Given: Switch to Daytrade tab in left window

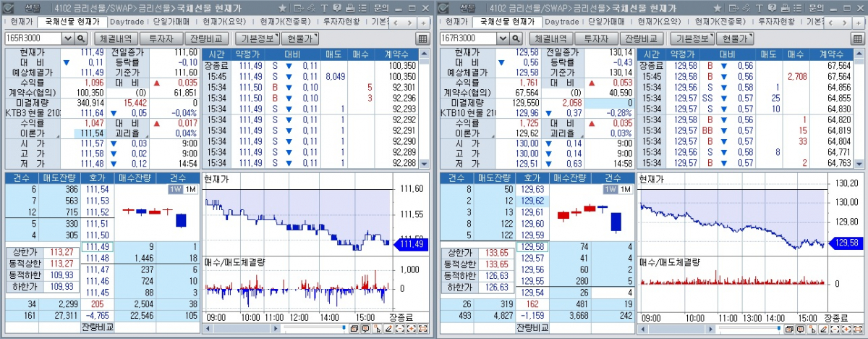Looking at the screenshot, I should pos(127,22).
